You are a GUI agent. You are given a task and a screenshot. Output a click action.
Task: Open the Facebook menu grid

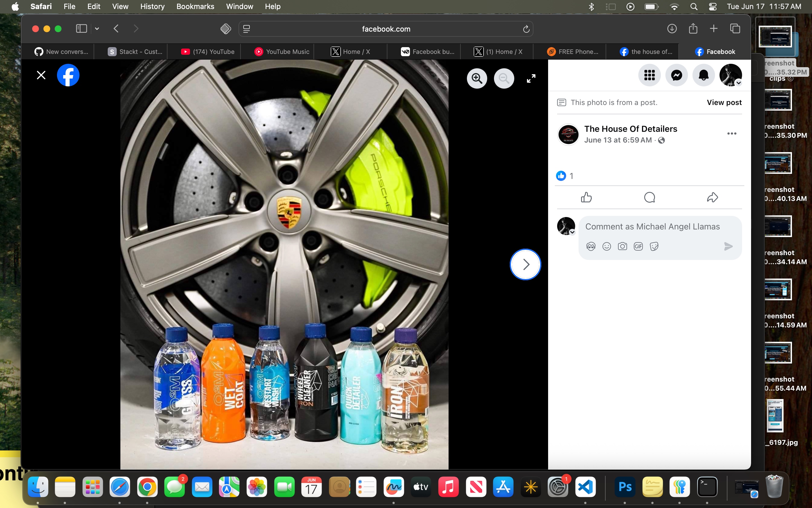click(x=650, y=75)
